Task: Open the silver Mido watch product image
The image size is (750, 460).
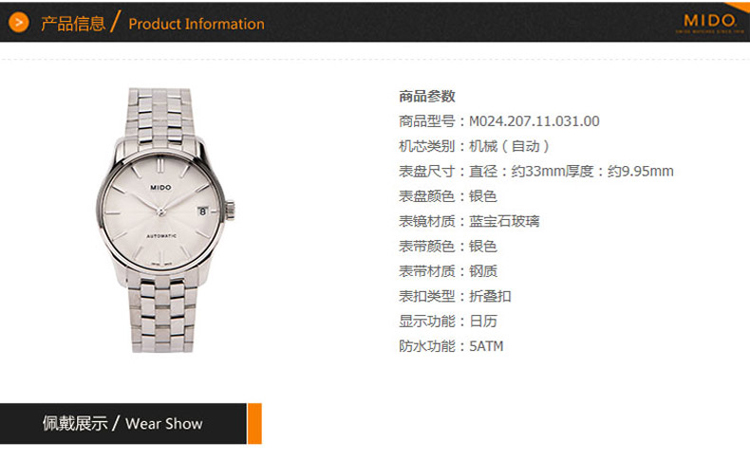Action: 166,220
